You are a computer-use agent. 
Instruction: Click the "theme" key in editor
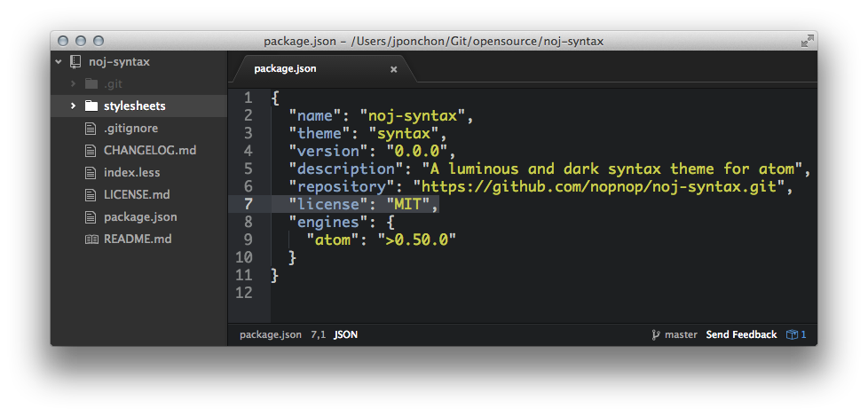pyautogui.click(x=320, y=133)
